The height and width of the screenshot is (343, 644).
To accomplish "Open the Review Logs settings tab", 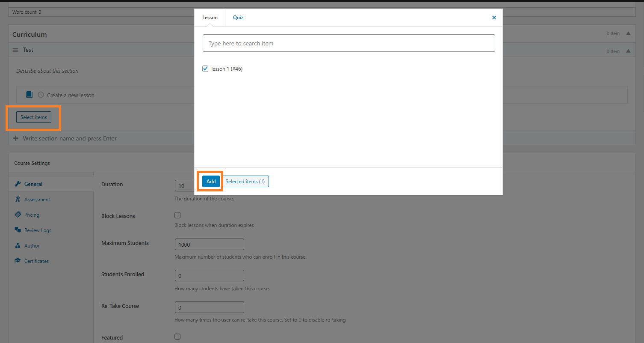I will click(51, 230).
